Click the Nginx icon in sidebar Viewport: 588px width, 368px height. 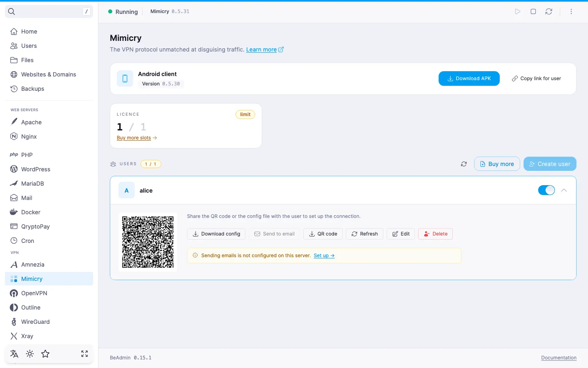coord(14,137)
